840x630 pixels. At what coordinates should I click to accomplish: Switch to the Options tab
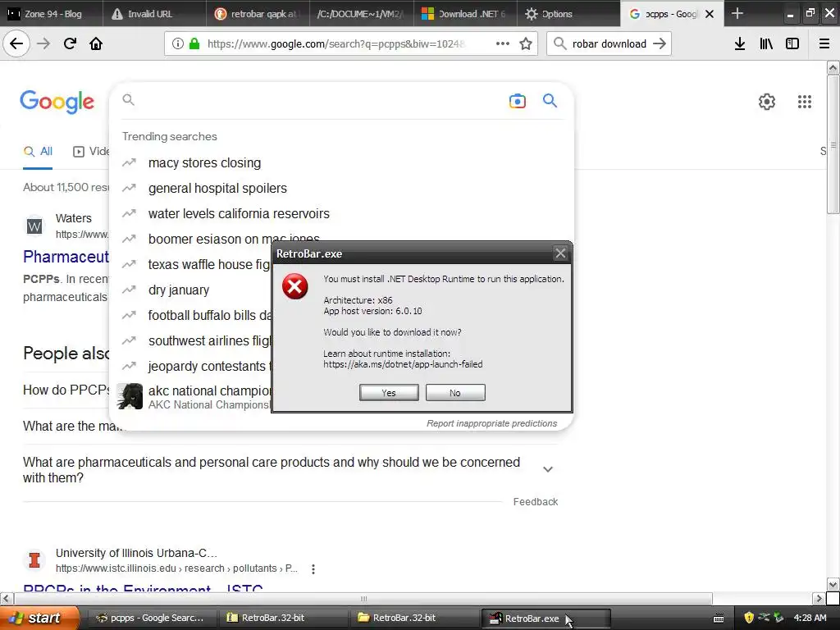[568, 14]
